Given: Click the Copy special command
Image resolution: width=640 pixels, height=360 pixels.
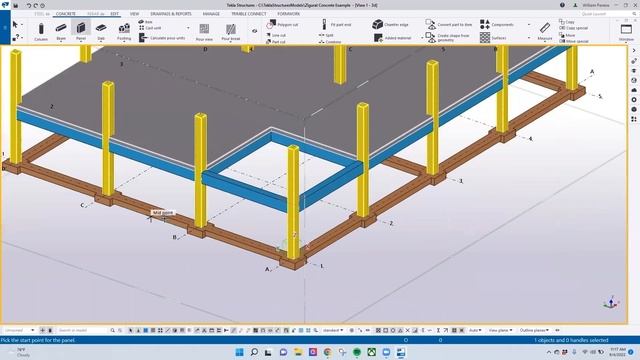Looking at the screenshot, I should coord(573,28).
